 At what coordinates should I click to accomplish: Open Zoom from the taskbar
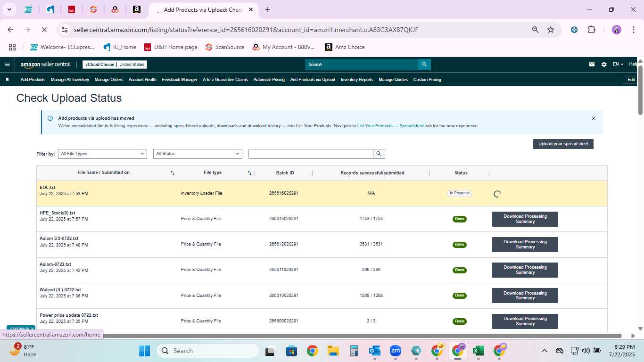[395, 351]
